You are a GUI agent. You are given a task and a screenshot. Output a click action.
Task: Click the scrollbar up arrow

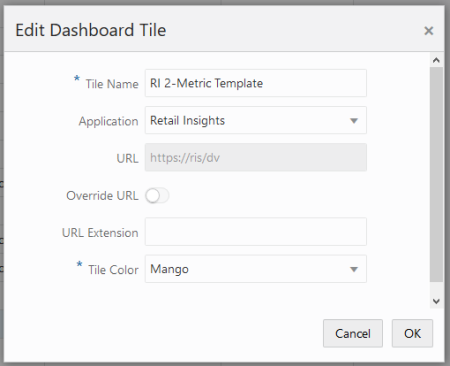tap(436, 60)
